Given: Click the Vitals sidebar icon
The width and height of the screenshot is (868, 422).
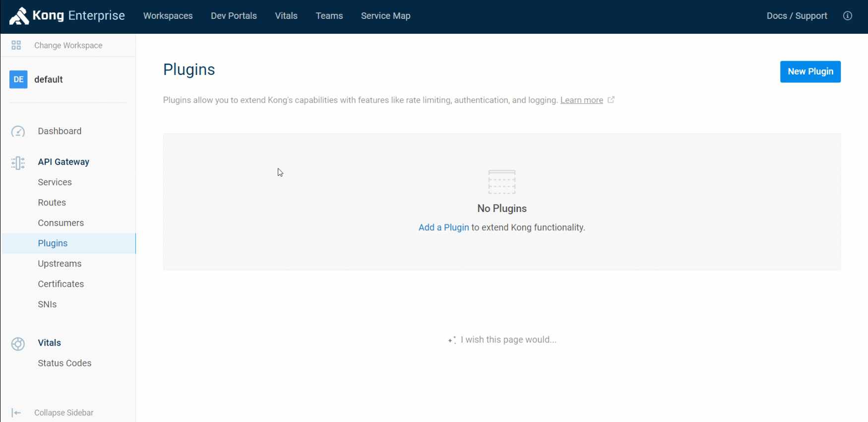Looking at the screenshot, I should (18, 344).
